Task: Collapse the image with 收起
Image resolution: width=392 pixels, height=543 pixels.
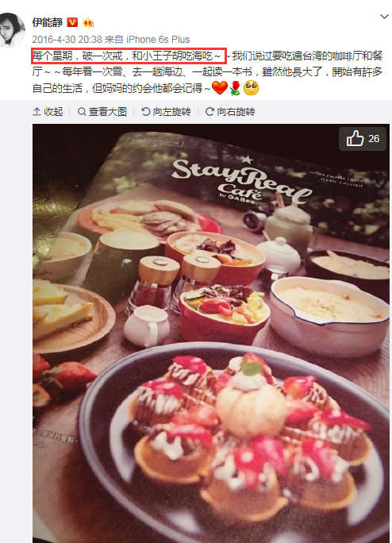Action: pos(48,111)
